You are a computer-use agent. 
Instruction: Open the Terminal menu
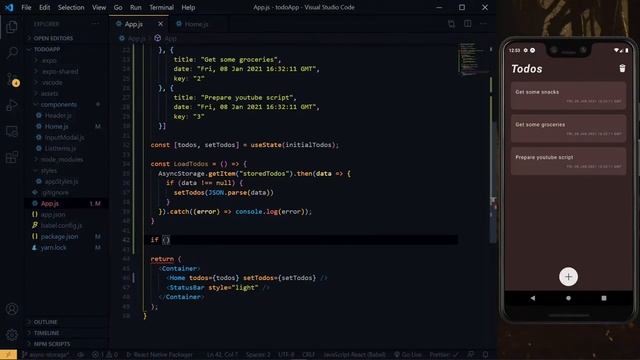(161, 7)
